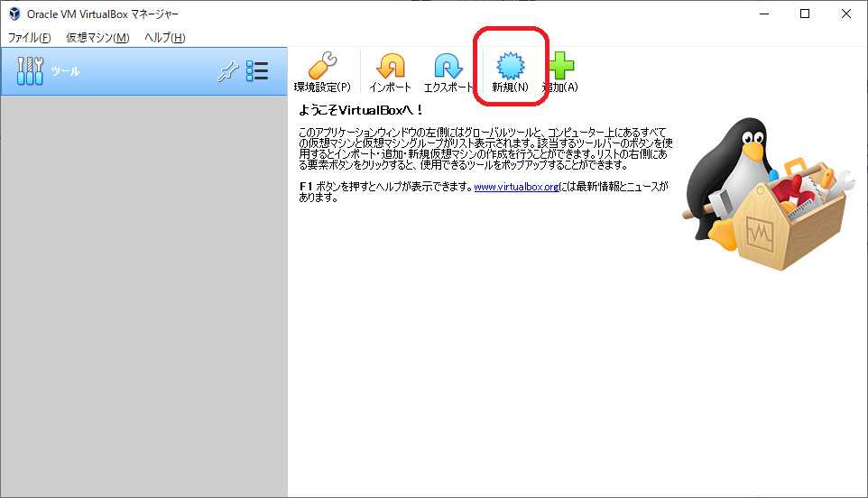Viewport: 868px width, 498px height.
Task: Maximize the VirtualBox Manager window
Action: point(805,14)
